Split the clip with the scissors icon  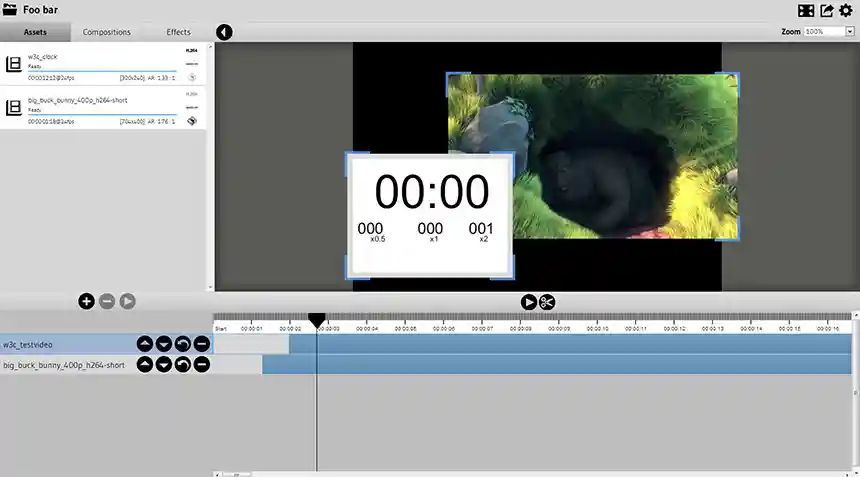point(547,302)
